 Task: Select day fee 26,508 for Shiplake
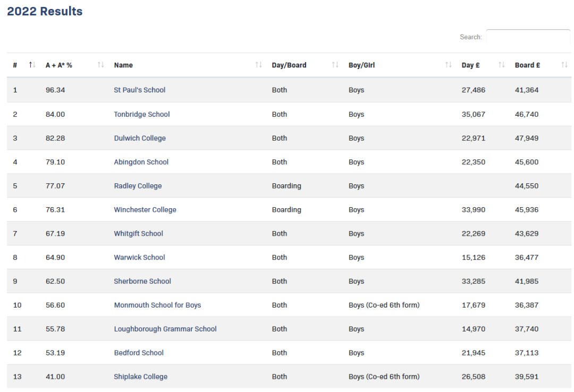click(474, 377)
